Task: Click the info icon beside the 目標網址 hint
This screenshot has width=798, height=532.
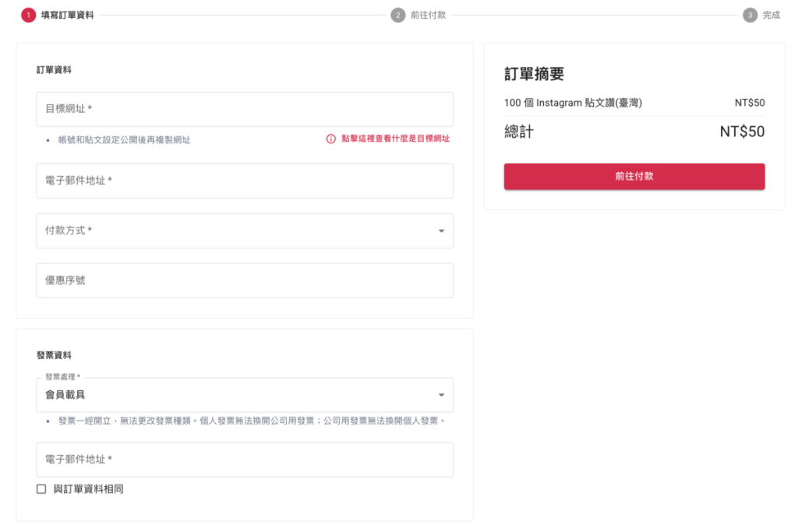Action: 330,139
